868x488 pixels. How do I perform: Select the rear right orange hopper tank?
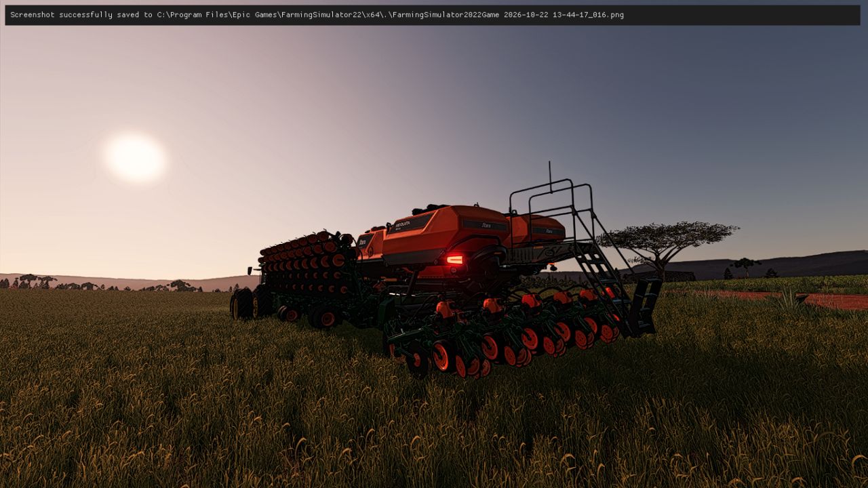[x=537, y=229]
